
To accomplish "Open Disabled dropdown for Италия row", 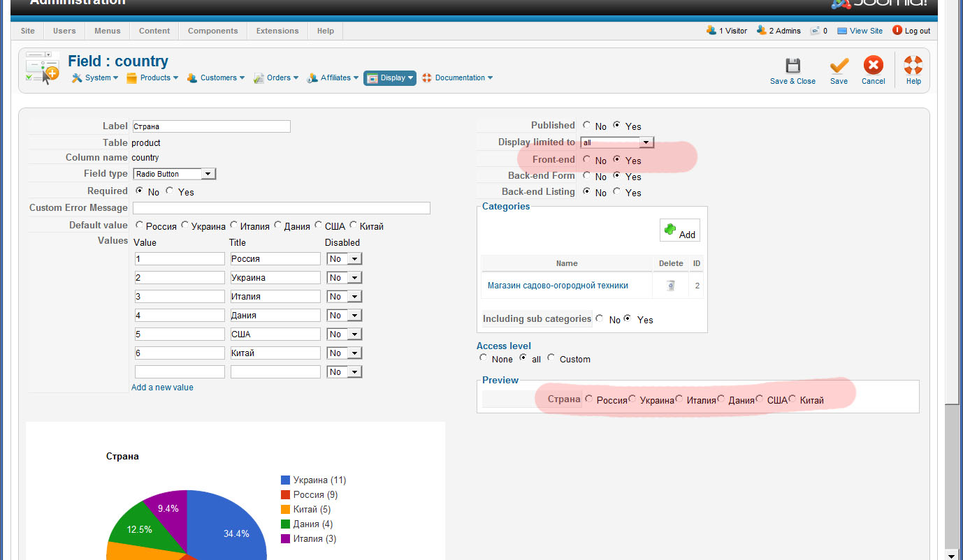I will pos(345,297).
